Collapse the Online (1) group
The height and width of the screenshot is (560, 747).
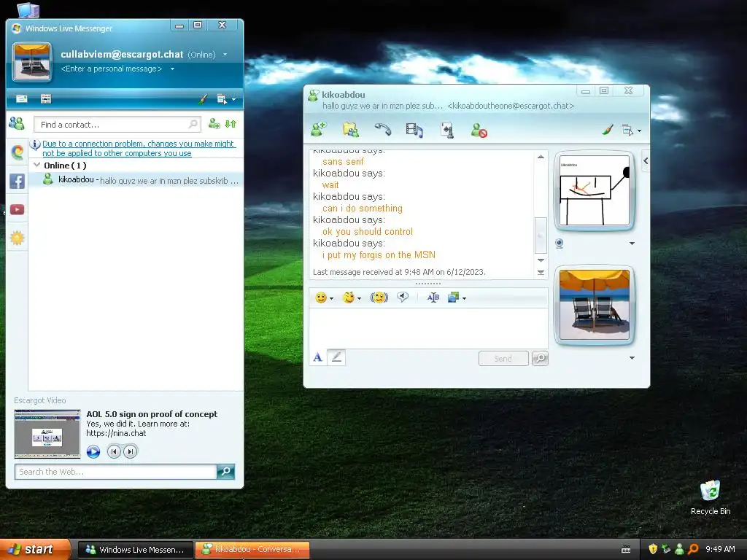[36, 165]
